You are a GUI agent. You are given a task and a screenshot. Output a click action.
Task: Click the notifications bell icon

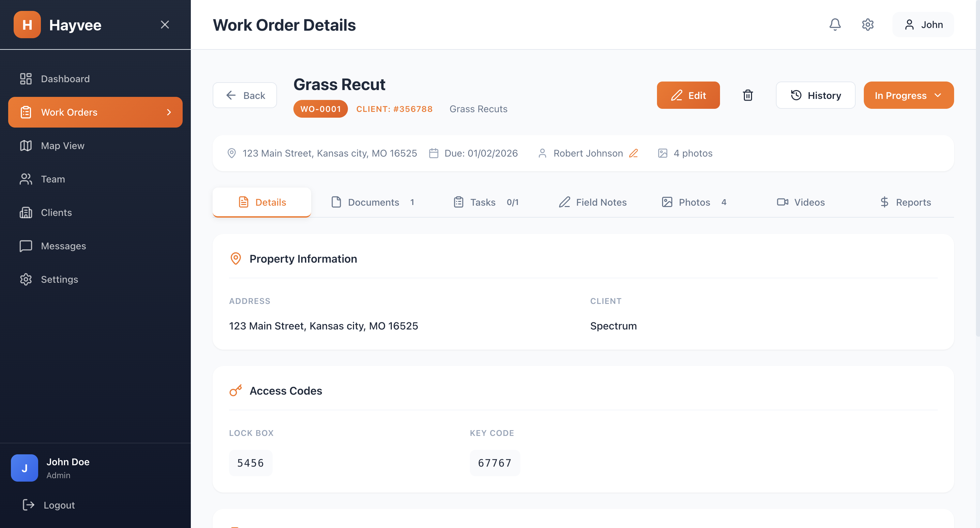click(x=835, y=25)
